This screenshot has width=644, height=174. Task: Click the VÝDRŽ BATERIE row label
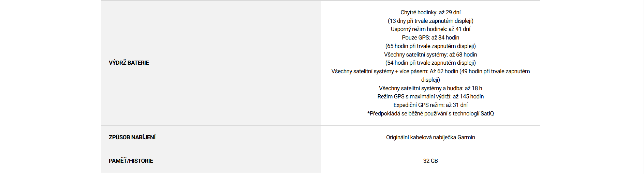click(x=129, y=63)
